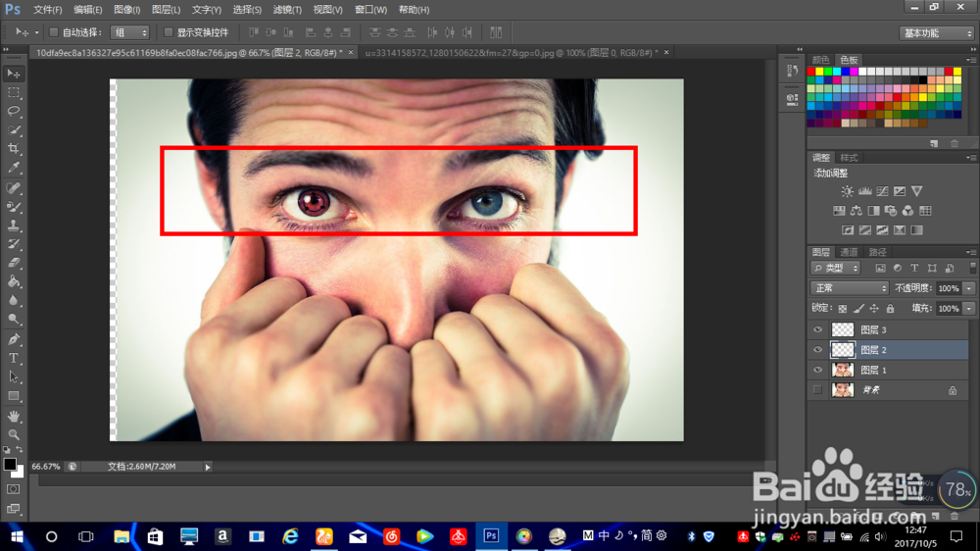Switch to the 通道 tab
980x551 pixels.
tap(849, 252)
